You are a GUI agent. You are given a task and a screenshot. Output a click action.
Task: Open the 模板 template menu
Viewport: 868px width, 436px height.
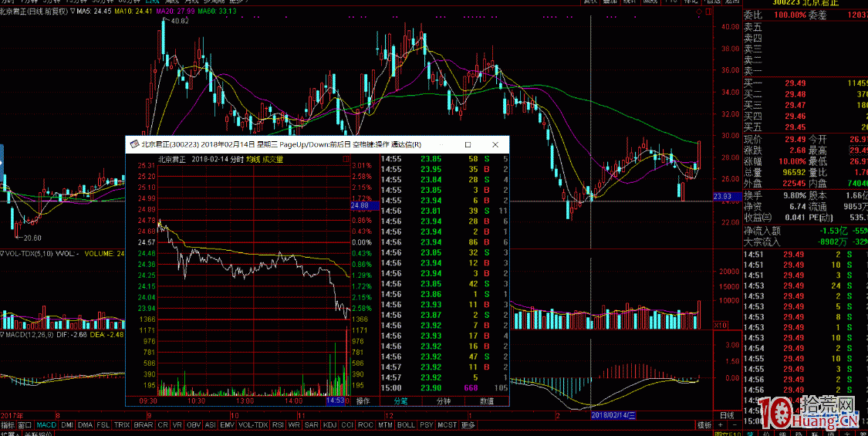704,425
